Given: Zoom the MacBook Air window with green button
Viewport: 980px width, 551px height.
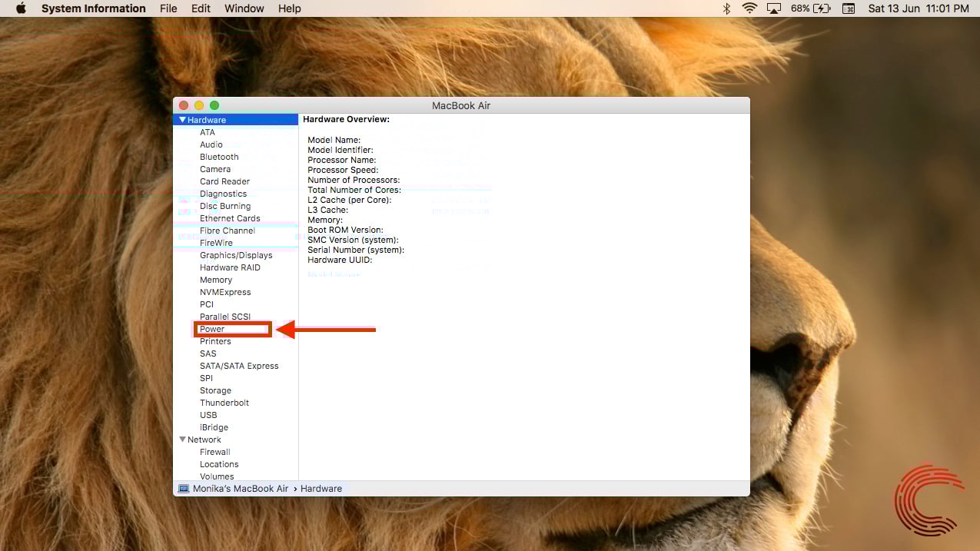Looking at the screenshot, I should (x=214, y=105).
